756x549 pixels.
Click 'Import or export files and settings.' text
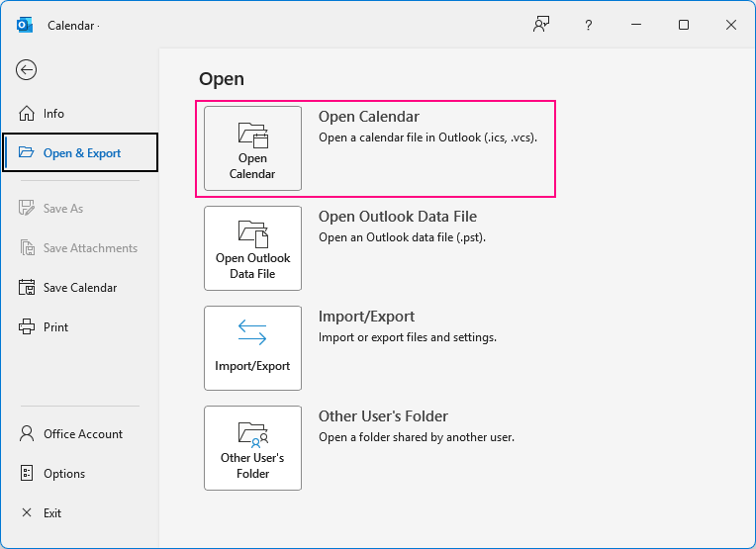coord(408,337)
